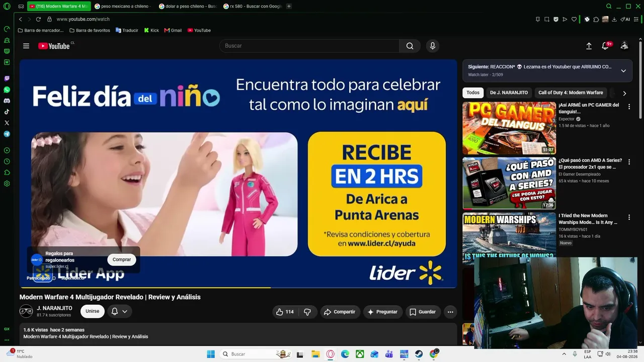Open options for PC GAMER del tianguis video
644x362 pixels.
click(629, 107)
